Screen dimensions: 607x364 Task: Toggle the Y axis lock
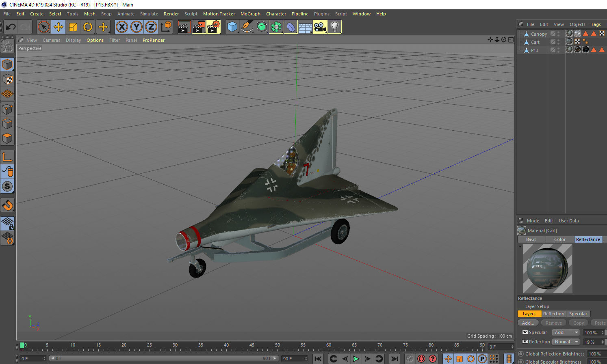click(x=136, y=27)
